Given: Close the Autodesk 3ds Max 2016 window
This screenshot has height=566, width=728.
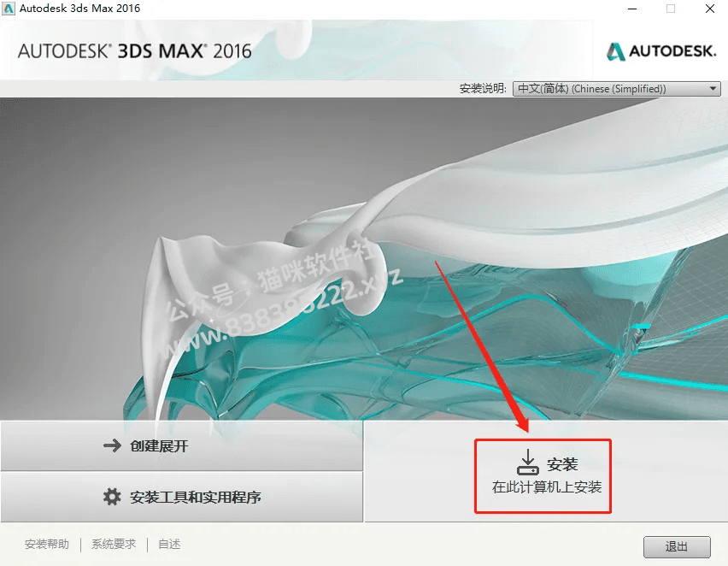Looking at the screenshot, I should tap(710, 9).
